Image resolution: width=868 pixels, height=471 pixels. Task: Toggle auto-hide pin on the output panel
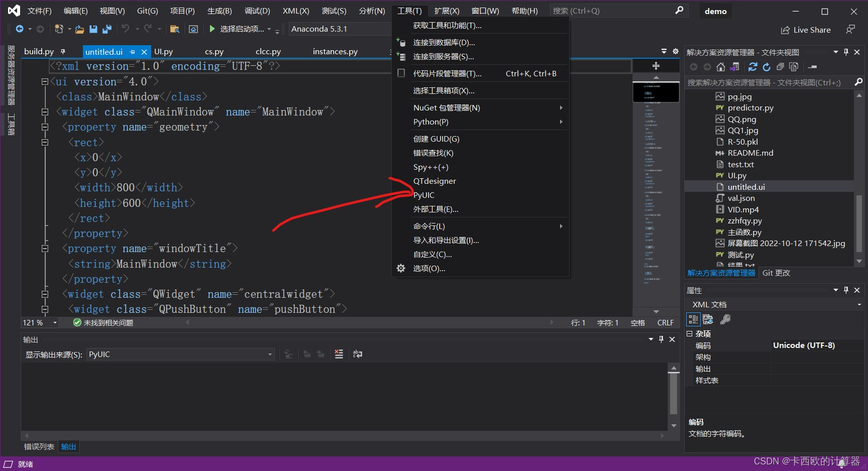pyautogui.click(x=661, y=339)
